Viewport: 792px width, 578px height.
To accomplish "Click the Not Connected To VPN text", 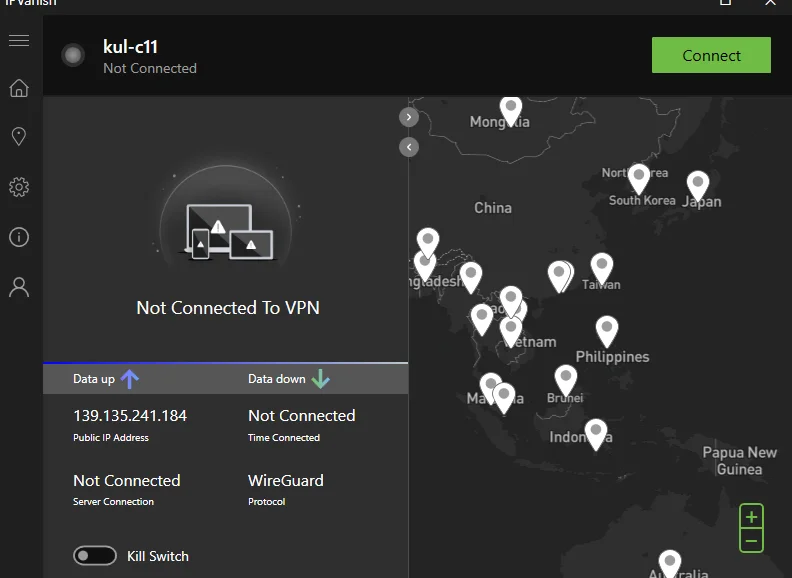I will [228, 308].
